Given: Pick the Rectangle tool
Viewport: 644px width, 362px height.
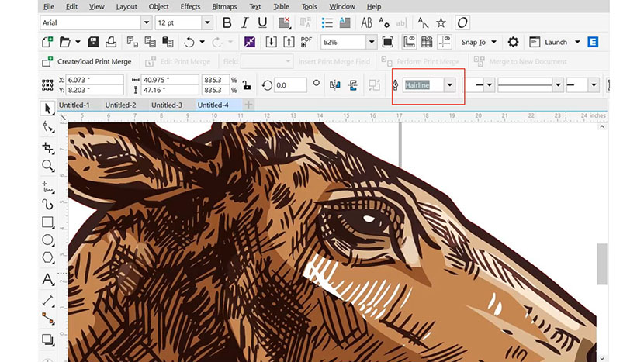Looking at the screenshot, I should tap(48, 222).
